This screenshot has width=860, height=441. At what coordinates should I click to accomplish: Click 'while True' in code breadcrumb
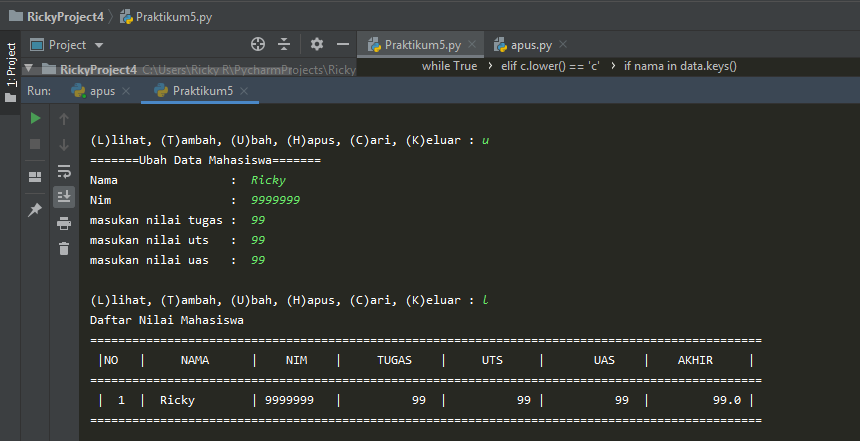point(449,66)
